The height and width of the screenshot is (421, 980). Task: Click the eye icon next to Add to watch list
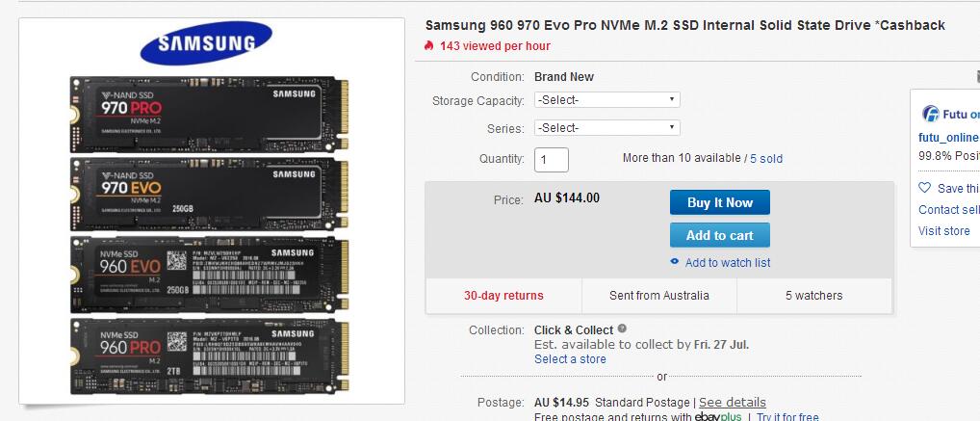tap(675, 262)
